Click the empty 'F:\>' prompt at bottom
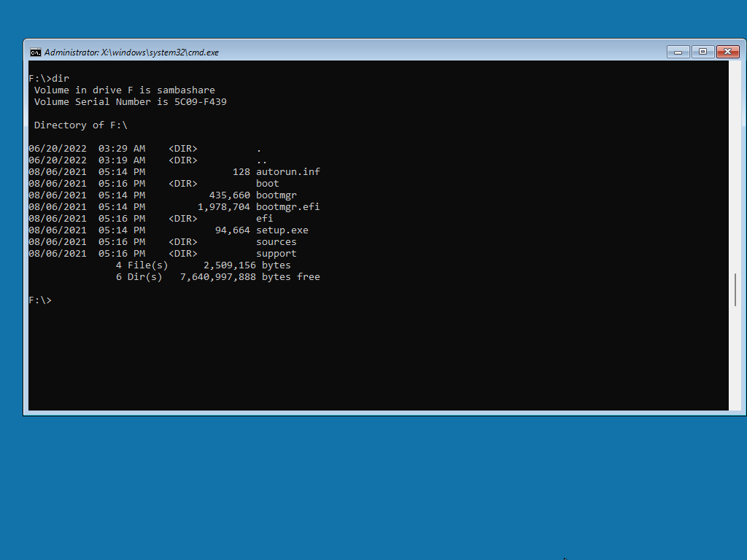The width and height of the screenshot is (747, 560). [40, 300]
